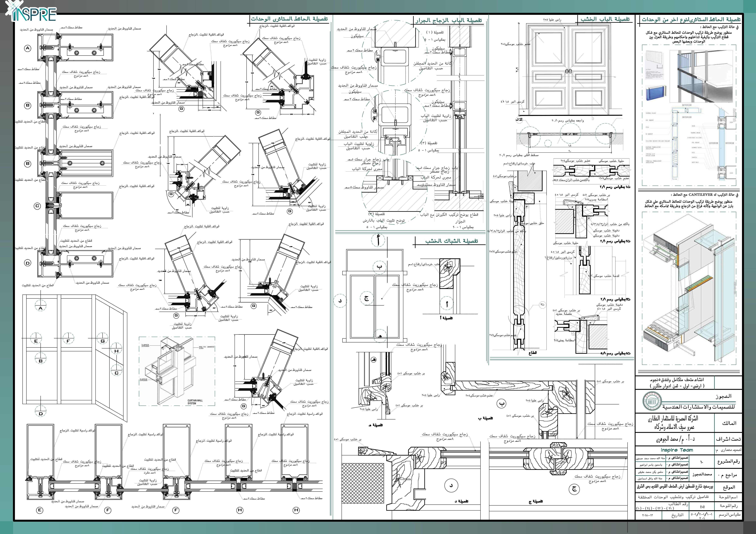Click the 'CURTAIN WALL SYSTEM' caption
Viewport: 756px width, 534px height.
click(195, 402)
